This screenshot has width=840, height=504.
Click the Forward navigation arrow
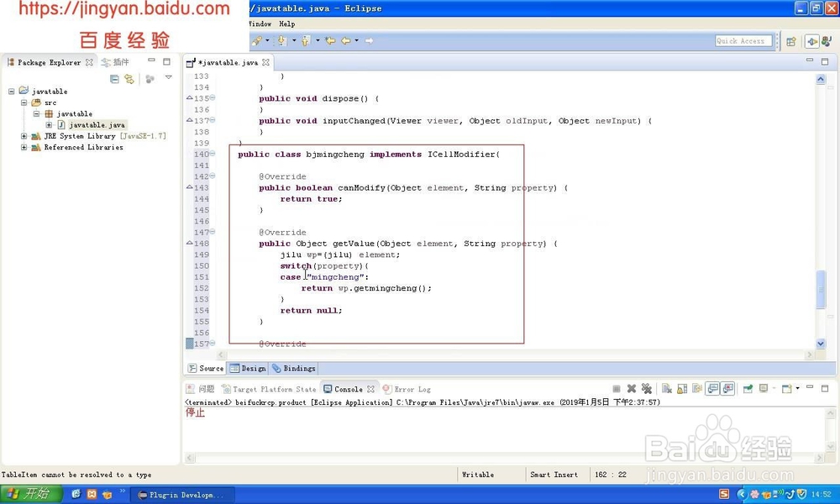pyautogui.click(x=369, y=40)
